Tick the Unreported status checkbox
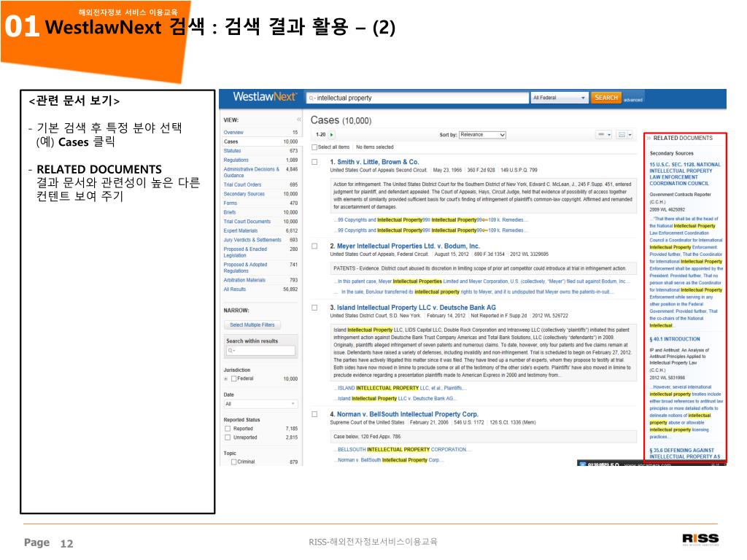Image resolution: width=747 pixels, height=560 pixels. click(228, 437)
